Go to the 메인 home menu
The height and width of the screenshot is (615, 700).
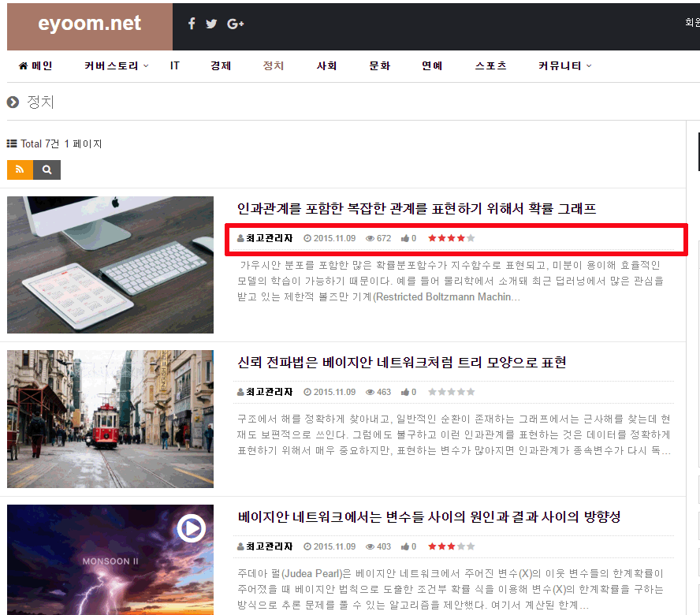(35, 66)
